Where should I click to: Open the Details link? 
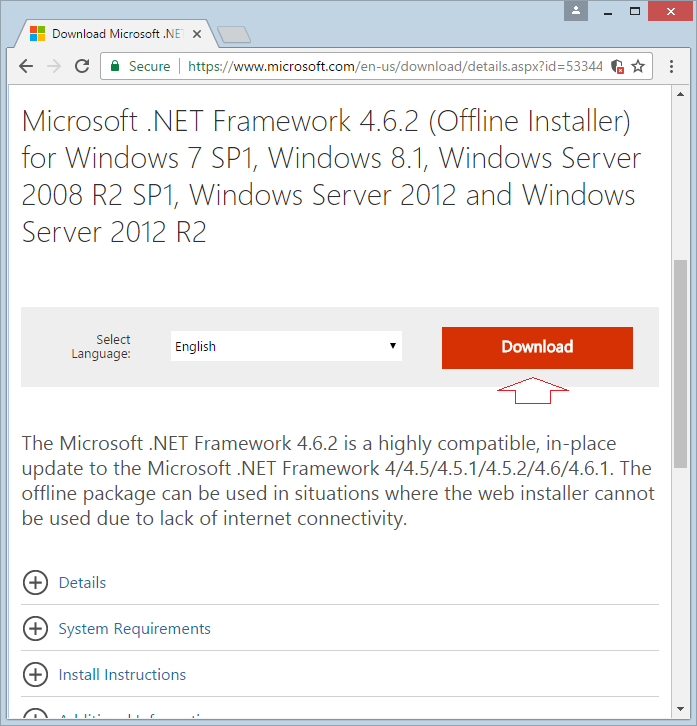point(82,582)
